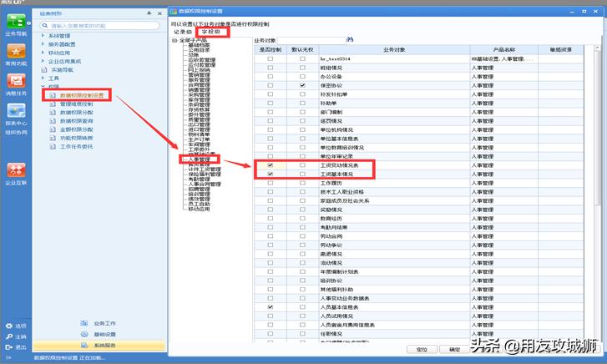Viewport: 607px width, 364px height.
Task: Click 单位教育培训情况 business object cell
Action: tap(394, 148)
